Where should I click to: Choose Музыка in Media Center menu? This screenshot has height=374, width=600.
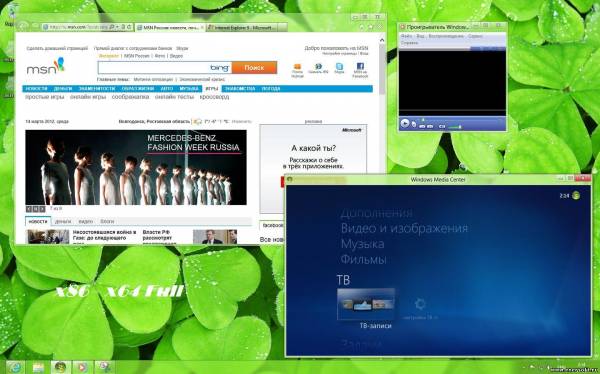click(x=362, y=244)
